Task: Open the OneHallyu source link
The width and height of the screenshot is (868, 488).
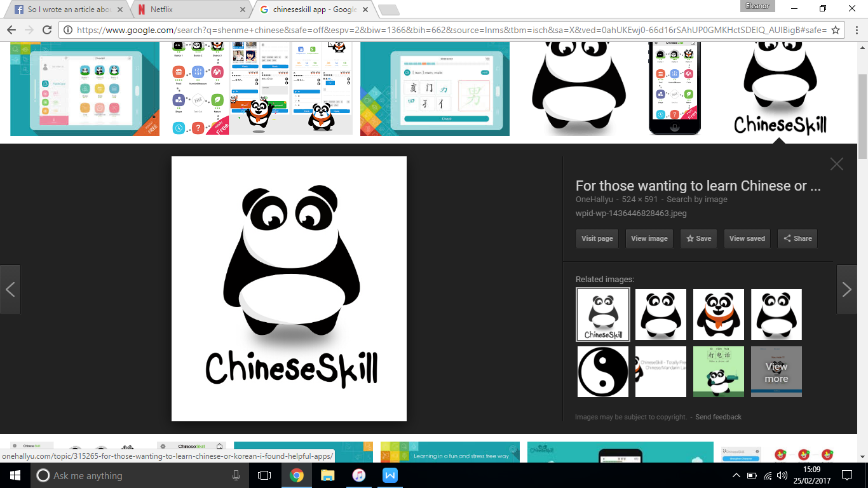Action: point(595,200)
